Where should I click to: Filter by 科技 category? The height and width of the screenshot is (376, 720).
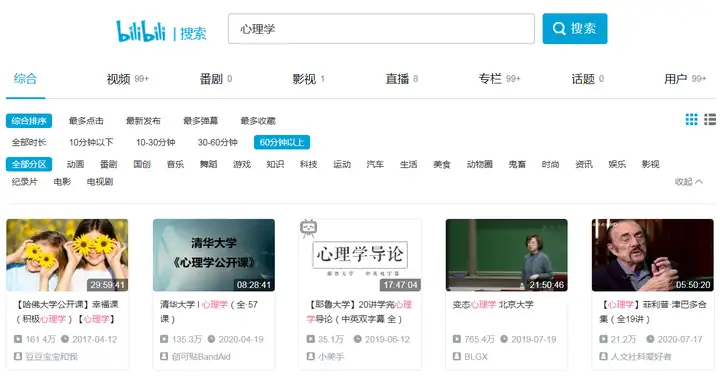pos(309,164)
